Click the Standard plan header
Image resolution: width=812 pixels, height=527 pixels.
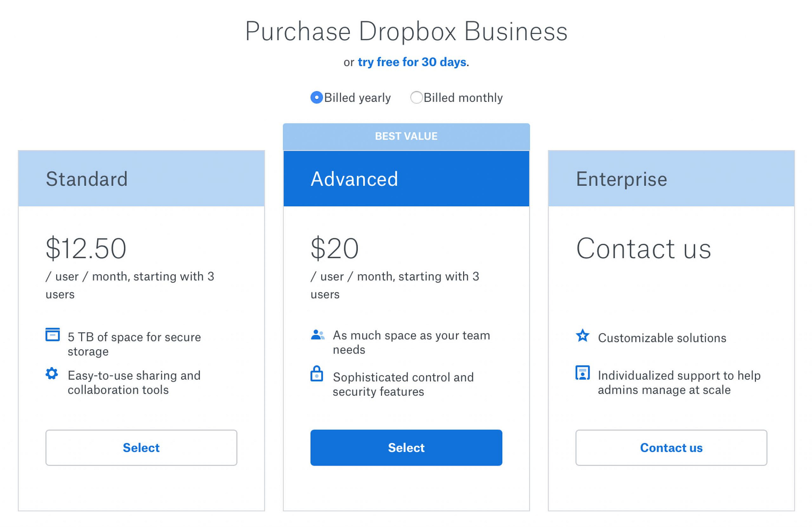click(x=141, y=178)
